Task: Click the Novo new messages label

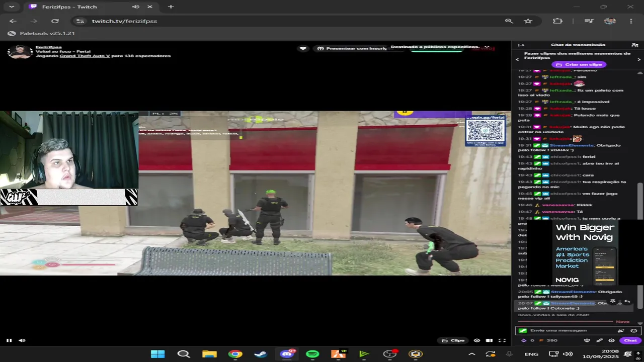Action: click(622, 321)
